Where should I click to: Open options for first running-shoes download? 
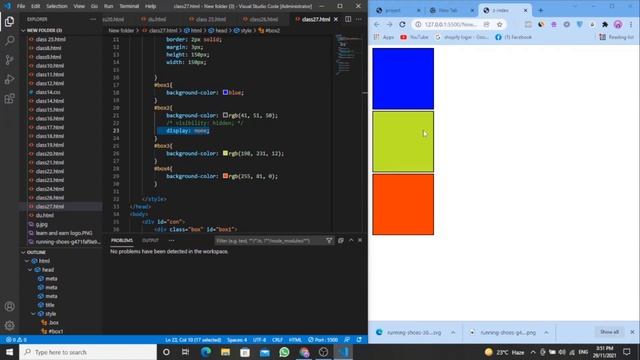(x=453, y=332)
